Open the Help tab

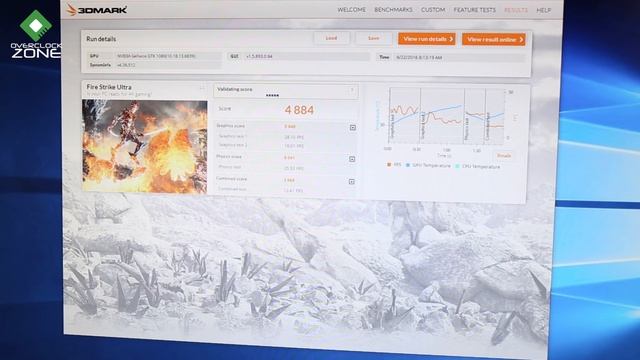click(x=543, y=10)
